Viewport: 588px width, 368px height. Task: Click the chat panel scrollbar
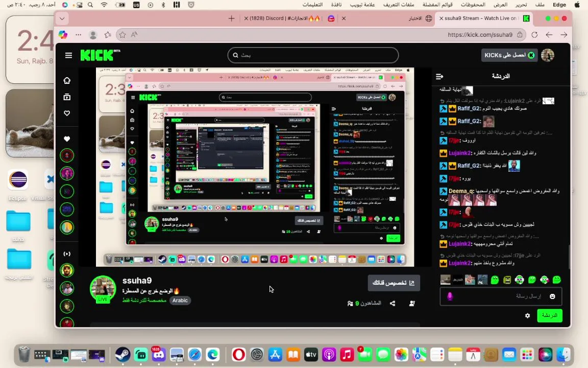569,257
